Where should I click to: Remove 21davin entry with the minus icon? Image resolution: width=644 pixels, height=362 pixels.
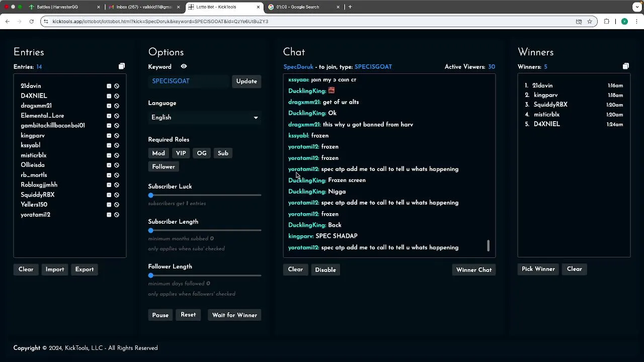click(109, 86)
